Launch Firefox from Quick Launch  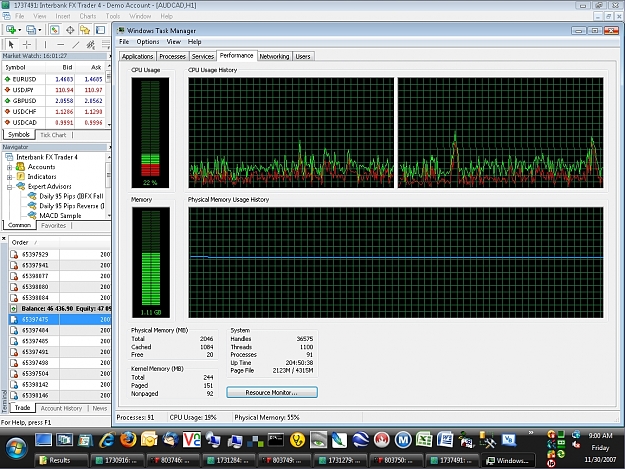[128, 440]
